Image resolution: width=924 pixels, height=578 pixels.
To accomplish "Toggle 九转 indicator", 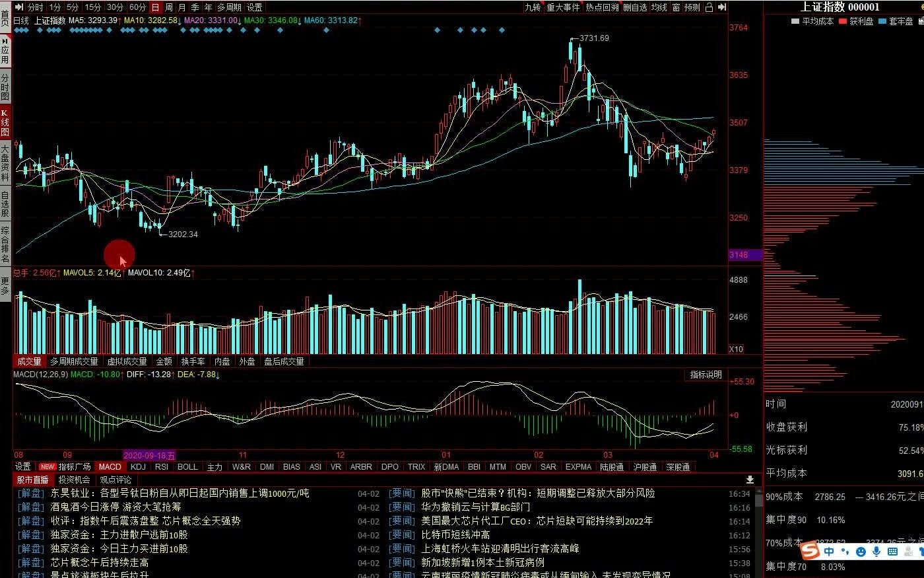I will [x=533, y=7].
